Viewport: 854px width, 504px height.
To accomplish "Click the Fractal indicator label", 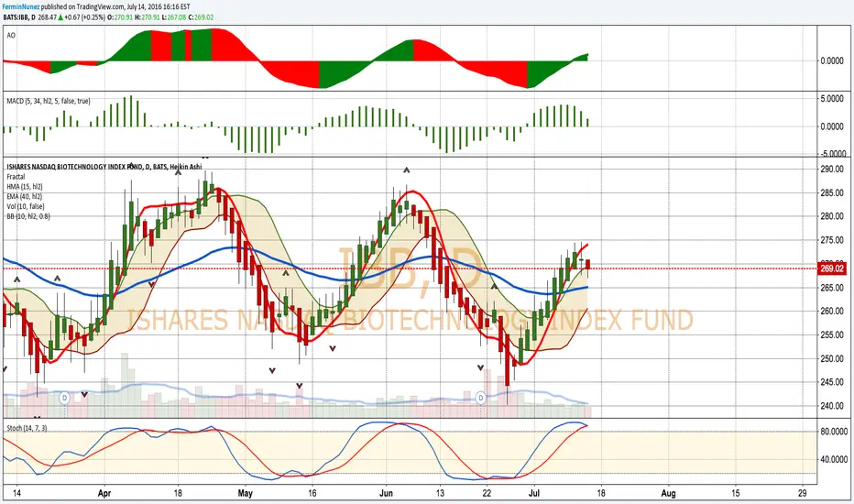I will click(16, 177).
